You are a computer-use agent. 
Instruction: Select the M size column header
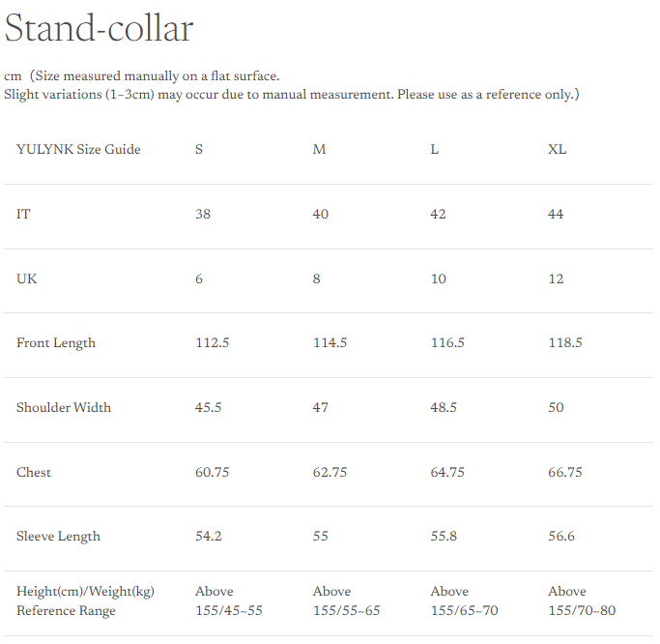(x=319, y=149)
